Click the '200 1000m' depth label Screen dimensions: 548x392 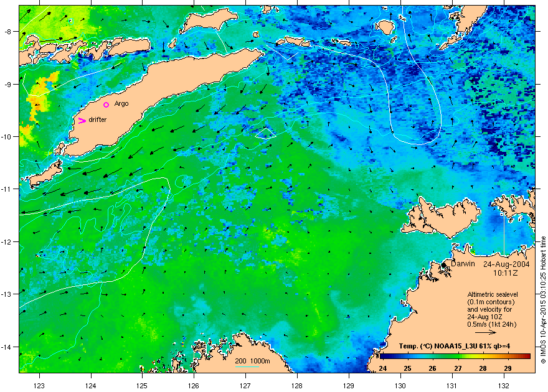[x=252, y=361]
